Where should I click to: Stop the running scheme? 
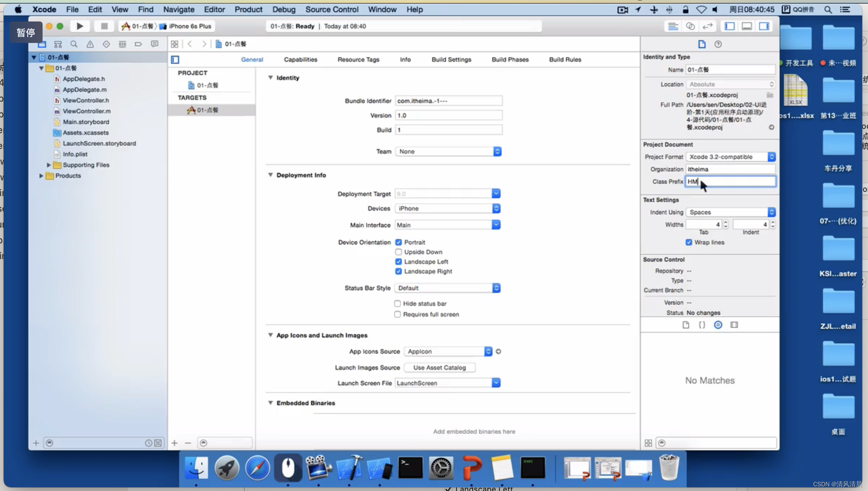point(104,26)
